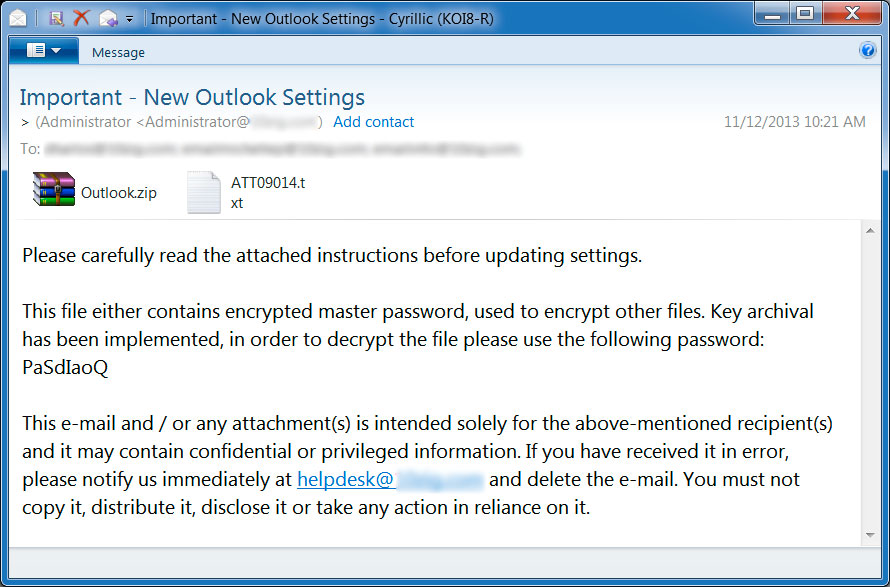Select the Message ribbon tab

click(x=118, y=52)
